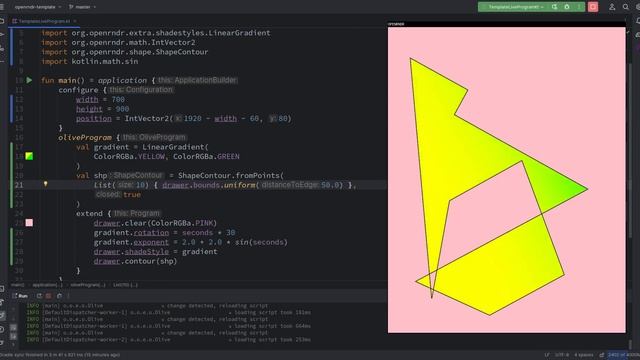Image resolution: width=640 pixels, height=360 pixels.
Task: Click 'exponent' in gradient.exponent line
Action: tap(151, 242)
